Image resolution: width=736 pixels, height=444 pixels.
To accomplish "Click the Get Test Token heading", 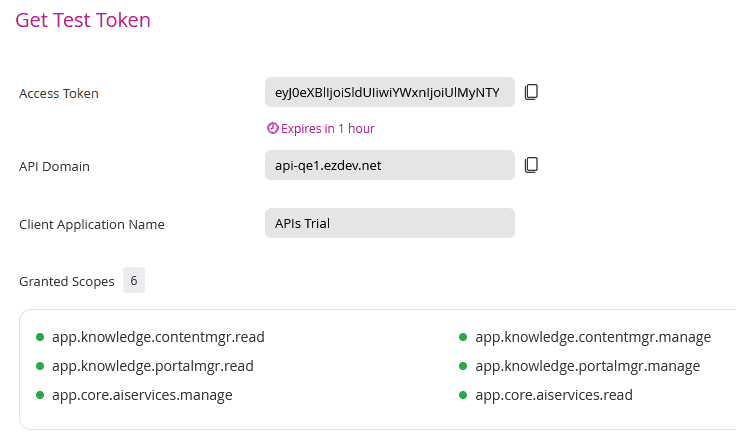I will (x=83, y=20).
